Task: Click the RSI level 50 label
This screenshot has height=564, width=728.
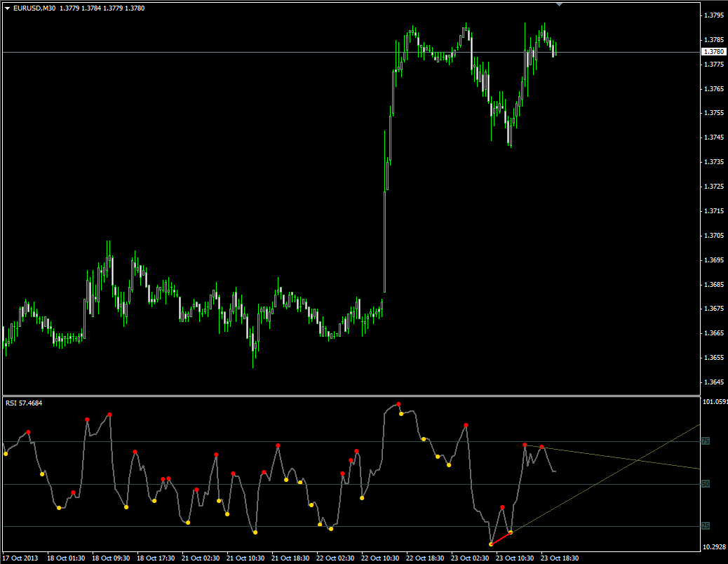Action: pyautogui.click(x=706, y=484)
